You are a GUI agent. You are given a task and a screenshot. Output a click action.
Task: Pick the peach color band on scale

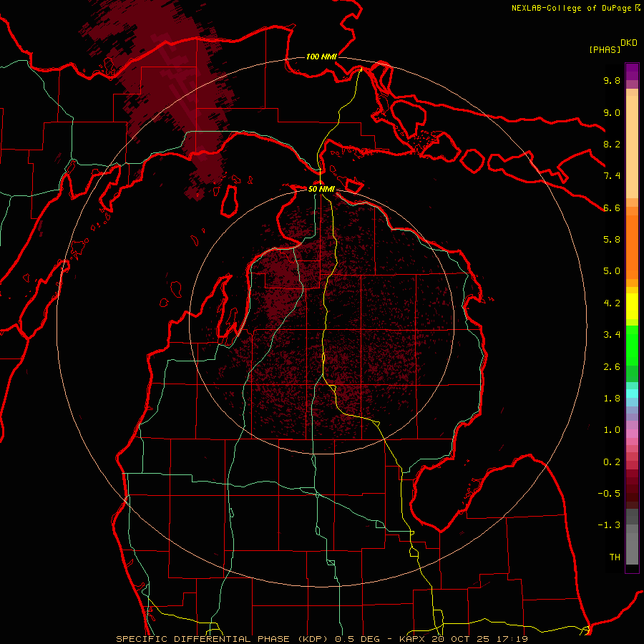(632, 147)
